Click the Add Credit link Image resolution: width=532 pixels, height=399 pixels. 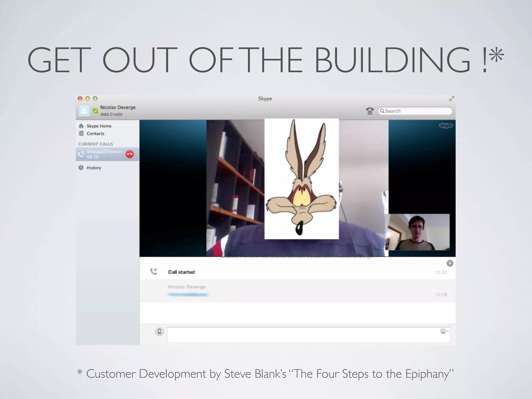(x=111, y=114)
